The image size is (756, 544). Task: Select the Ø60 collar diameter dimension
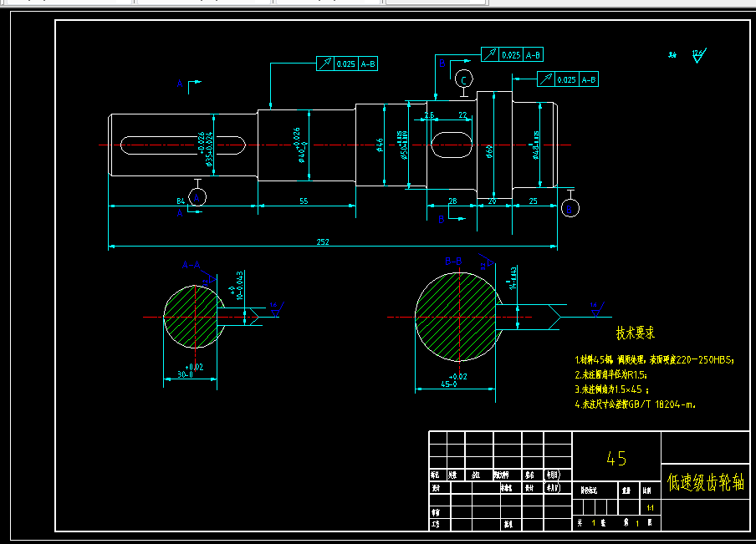489,151
